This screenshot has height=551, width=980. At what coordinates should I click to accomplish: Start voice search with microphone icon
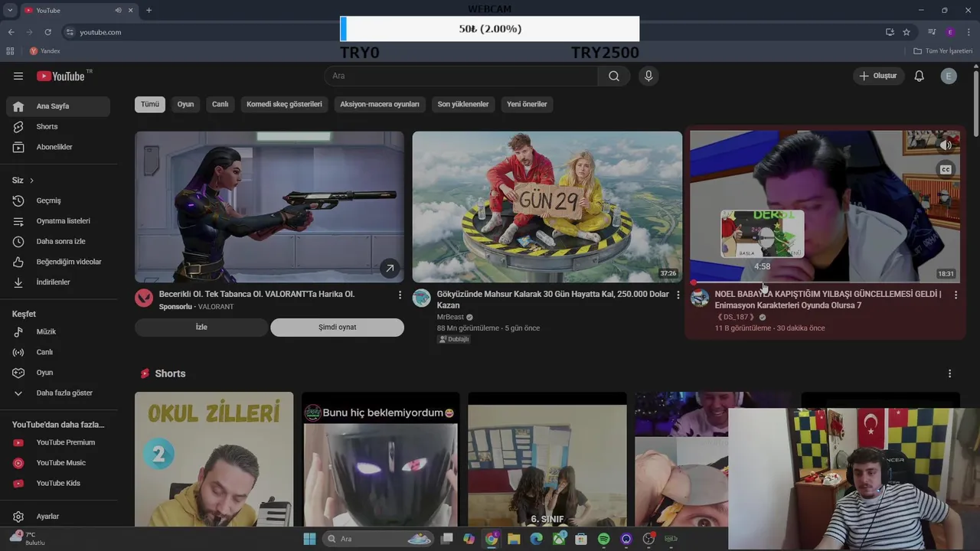648,76
